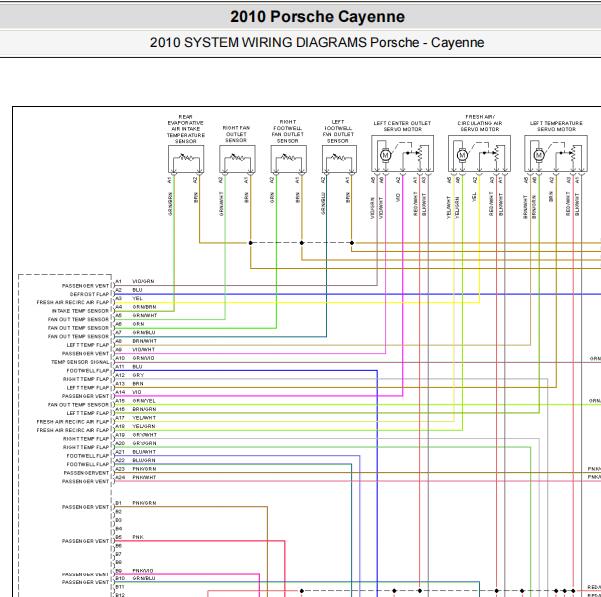
Task: Click pin A17 wire color "YEL/WHT"
Action: click(144, 418)
